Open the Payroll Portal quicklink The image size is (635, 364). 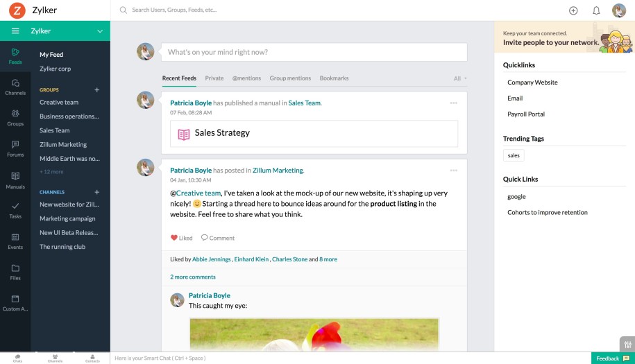coord(526,114)
